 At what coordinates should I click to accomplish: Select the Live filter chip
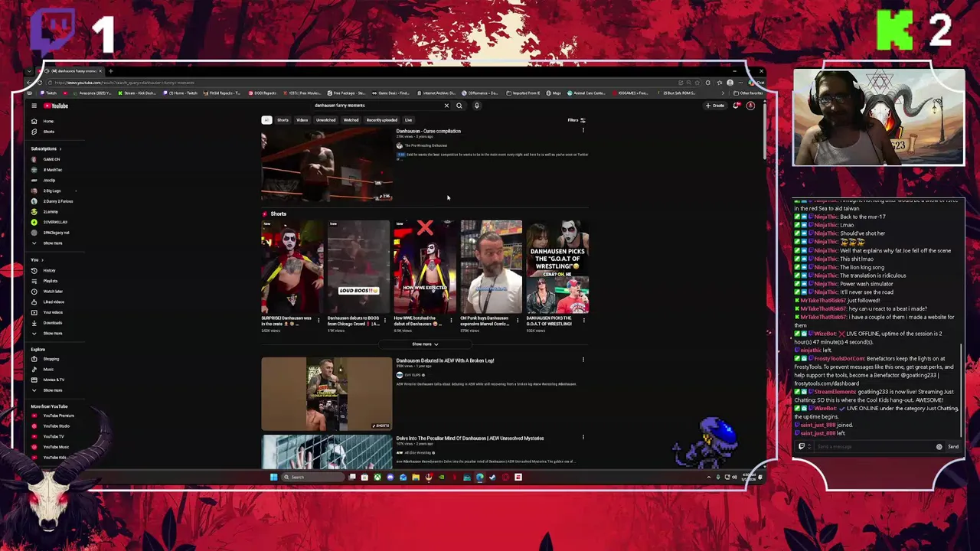[x=408, y=120]
